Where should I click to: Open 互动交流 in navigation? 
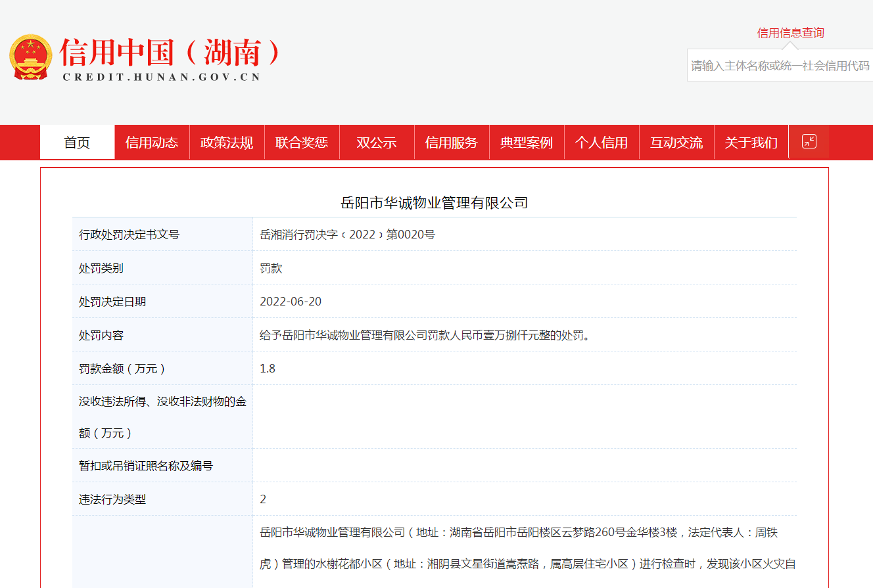pos(676,142)
